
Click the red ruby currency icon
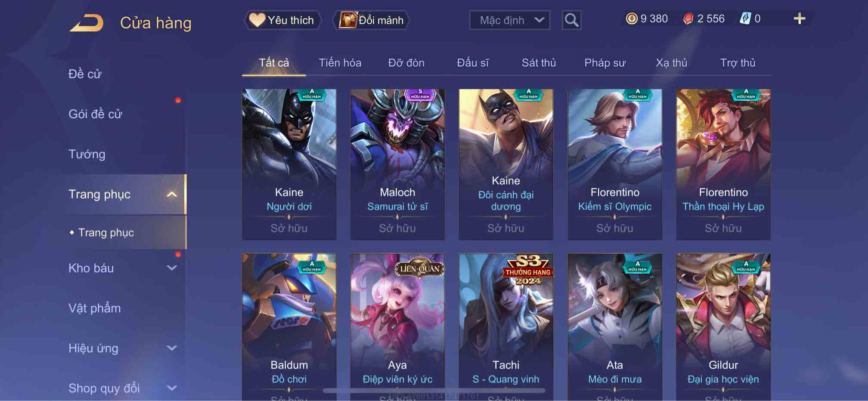pyautogui.click(x=688, y=19)
